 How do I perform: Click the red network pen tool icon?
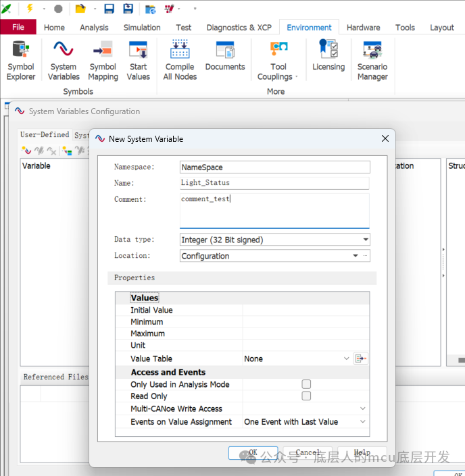pos(169,9)
